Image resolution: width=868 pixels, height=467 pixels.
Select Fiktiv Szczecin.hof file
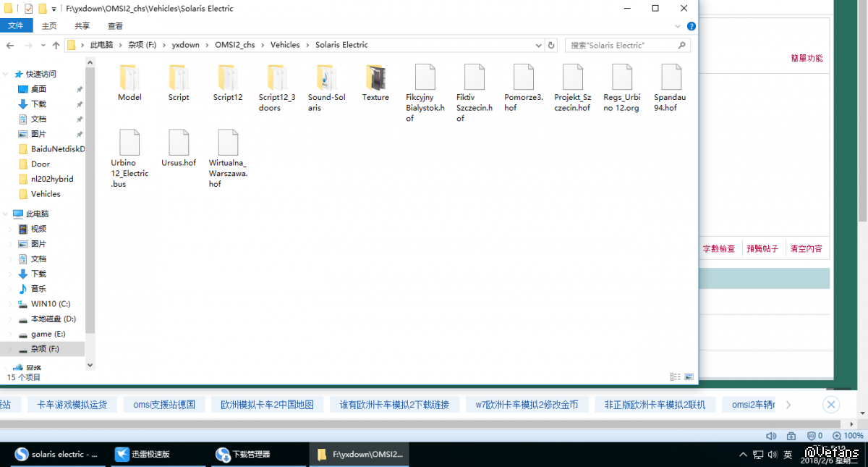[x=474, y=93]
